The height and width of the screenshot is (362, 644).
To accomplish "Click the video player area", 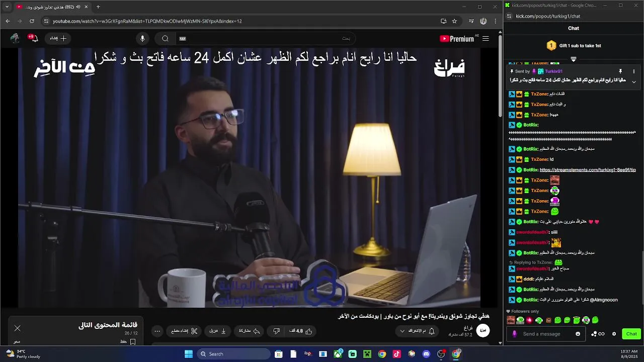I will click(x=249, y=177).
